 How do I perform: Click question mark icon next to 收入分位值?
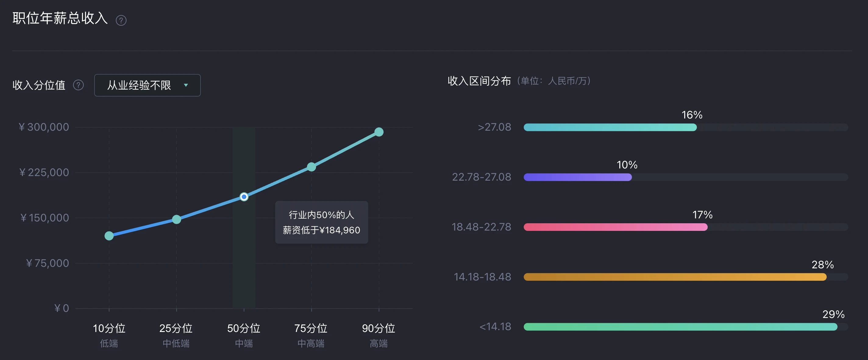79,85
